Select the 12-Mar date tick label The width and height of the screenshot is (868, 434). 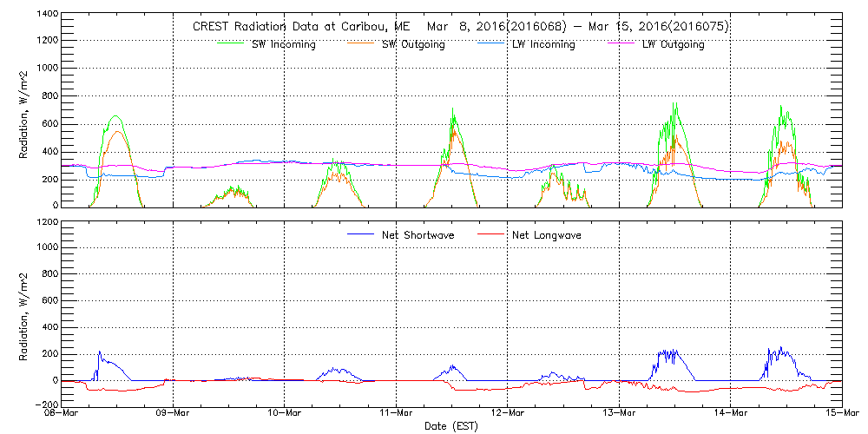pos(508,415)
